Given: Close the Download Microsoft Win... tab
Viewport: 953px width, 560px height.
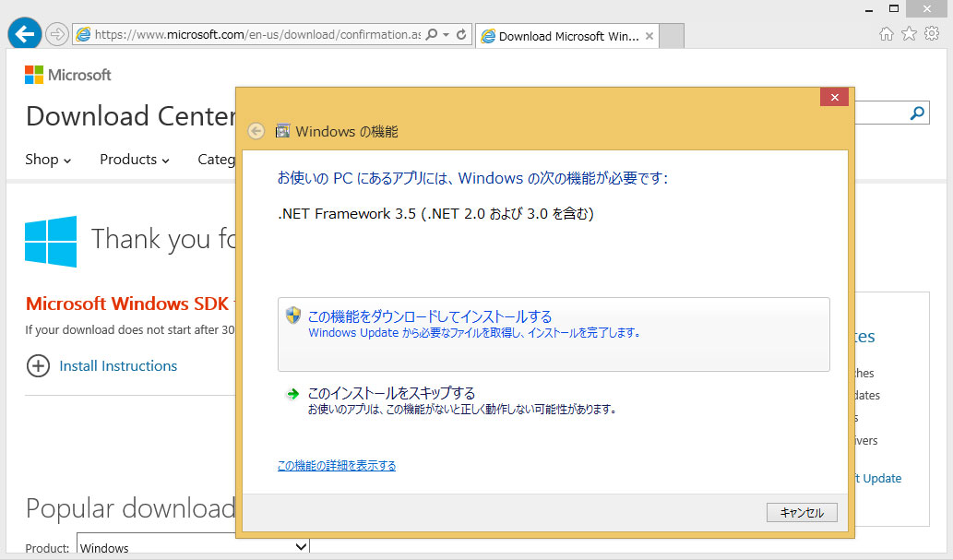Looking at the screenshot, I should tap(649, 37).
